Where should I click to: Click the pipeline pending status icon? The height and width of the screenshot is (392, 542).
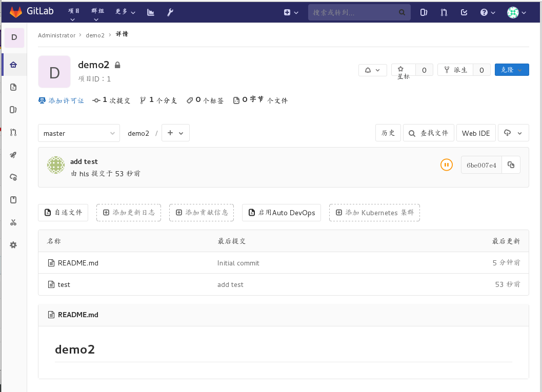pyautogui.click(x=446, y=165)
